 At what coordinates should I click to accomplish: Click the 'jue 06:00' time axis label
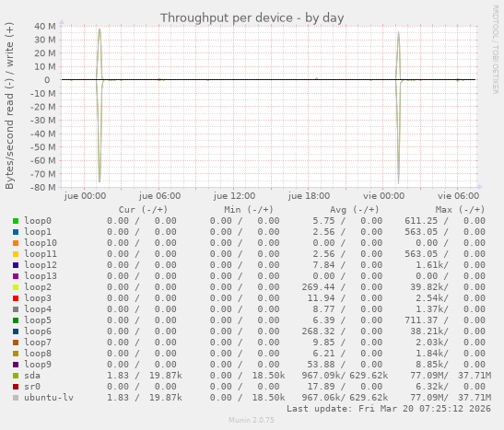[159, 196]
